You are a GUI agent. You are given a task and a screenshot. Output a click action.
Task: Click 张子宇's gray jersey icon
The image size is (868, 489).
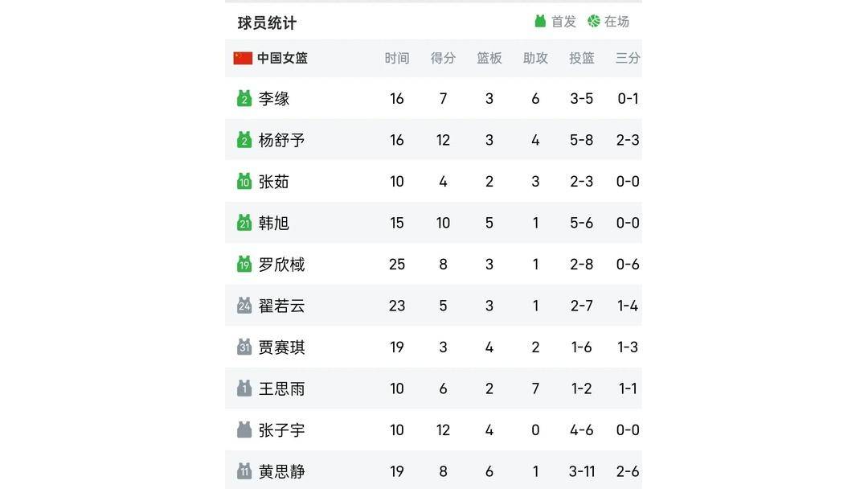(x=244, y=429)
